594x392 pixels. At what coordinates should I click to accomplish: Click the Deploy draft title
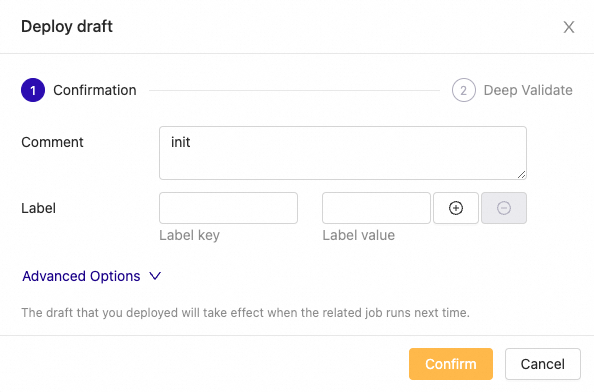67,27
